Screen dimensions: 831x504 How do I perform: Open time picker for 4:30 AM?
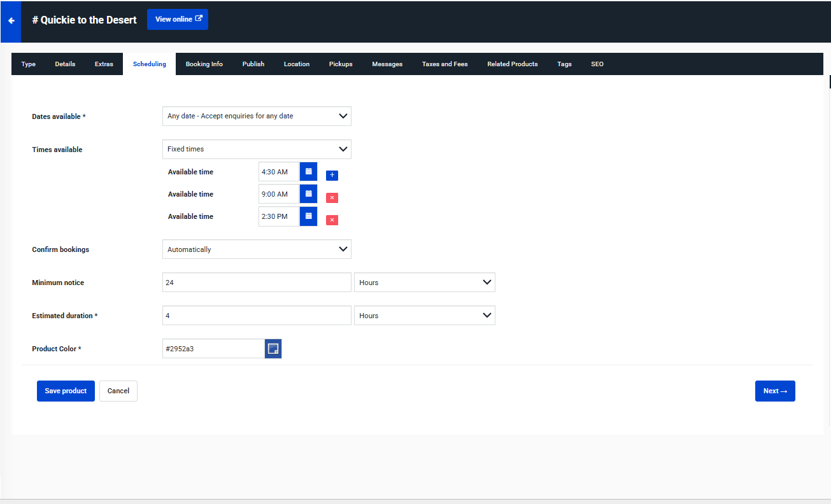tap(308, 172)
